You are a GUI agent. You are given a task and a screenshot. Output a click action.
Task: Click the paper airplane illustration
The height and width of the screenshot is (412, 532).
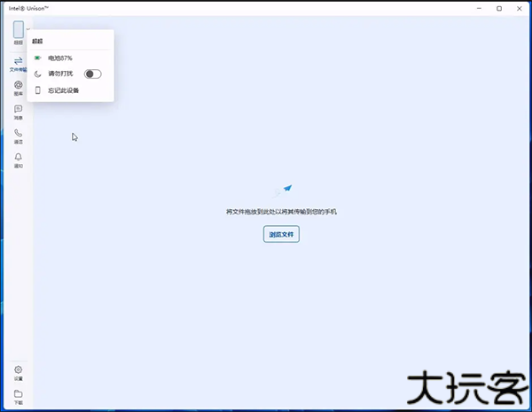tap(283, 191)
